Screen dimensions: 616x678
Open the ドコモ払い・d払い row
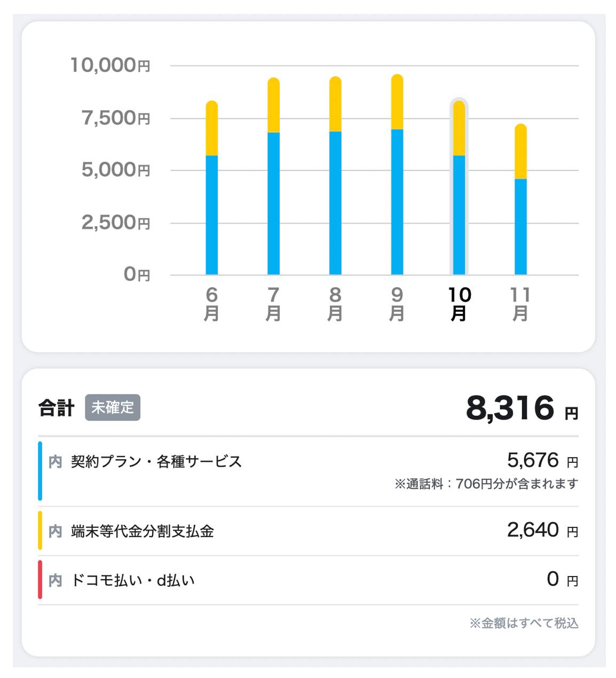pyautogui.click(x=133, y=580)
